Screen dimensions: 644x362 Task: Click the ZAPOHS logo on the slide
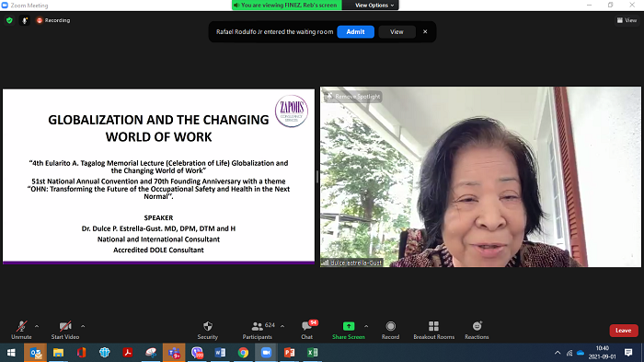[292, 111]
